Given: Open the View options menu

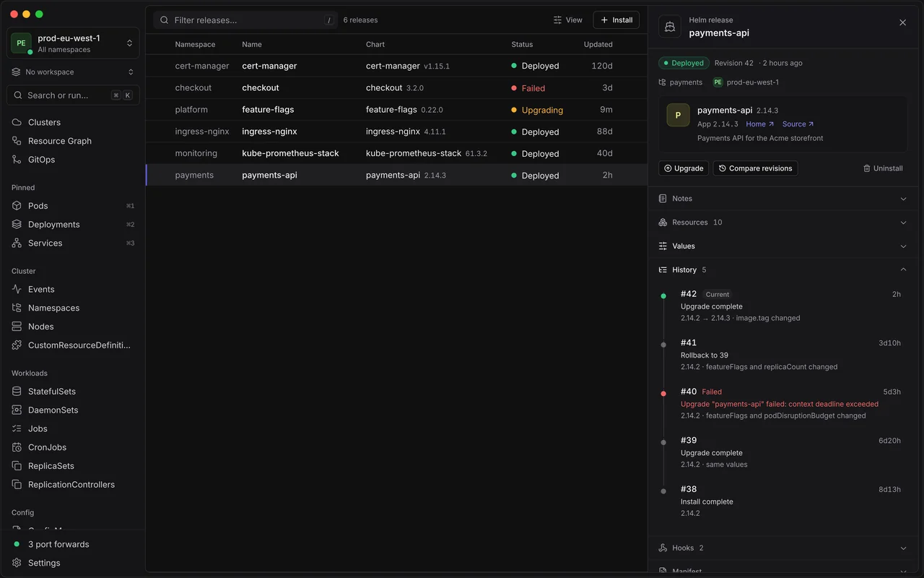Looking at the screenshot, I should (568, 20).
